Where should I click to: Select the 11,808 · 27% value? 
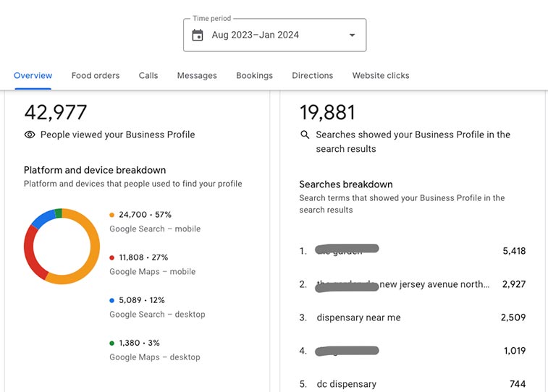(x=143, y=257)
